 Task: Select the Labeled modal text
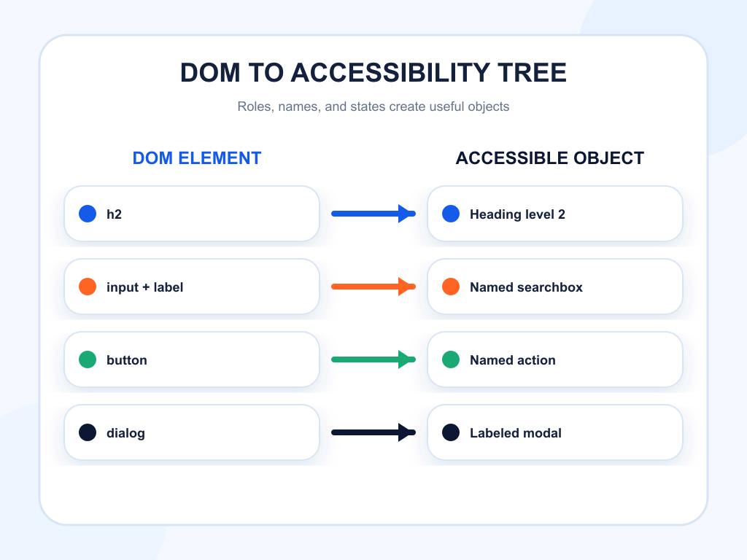(516, 433)
